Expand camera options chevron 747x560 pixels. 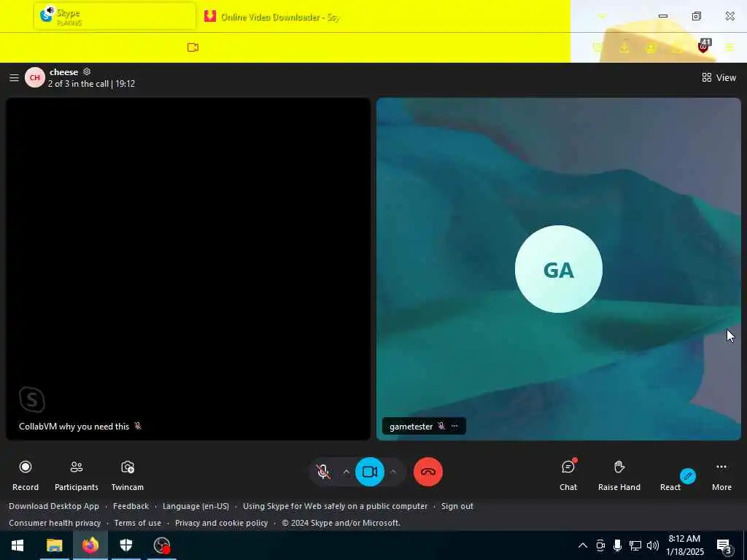393,472
